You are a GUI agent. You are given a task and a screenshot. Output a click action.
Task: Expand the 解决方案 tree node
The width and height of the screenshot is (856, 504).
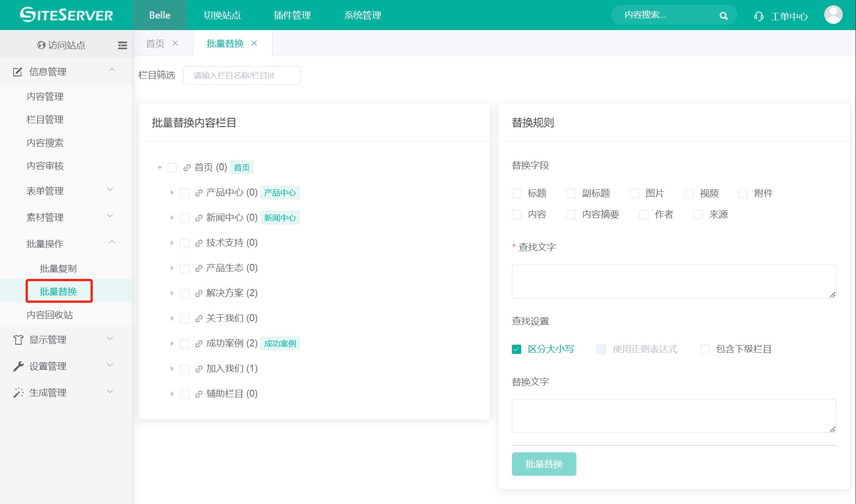tap(172, 293)
